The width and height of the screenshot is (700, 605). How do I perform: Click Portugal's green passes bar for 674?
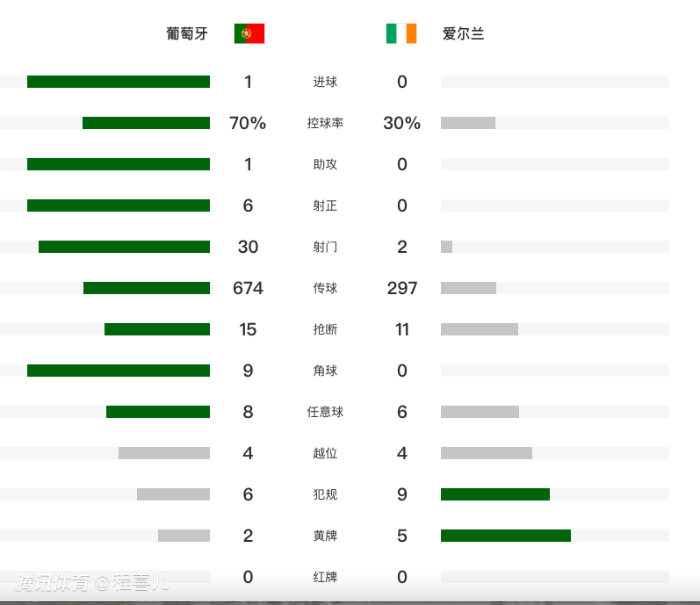[x=147, y=288]
